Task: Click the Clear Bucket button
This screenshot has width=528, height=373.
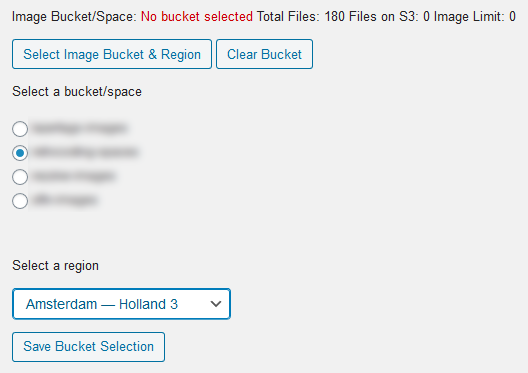Action: click(264, 54)
